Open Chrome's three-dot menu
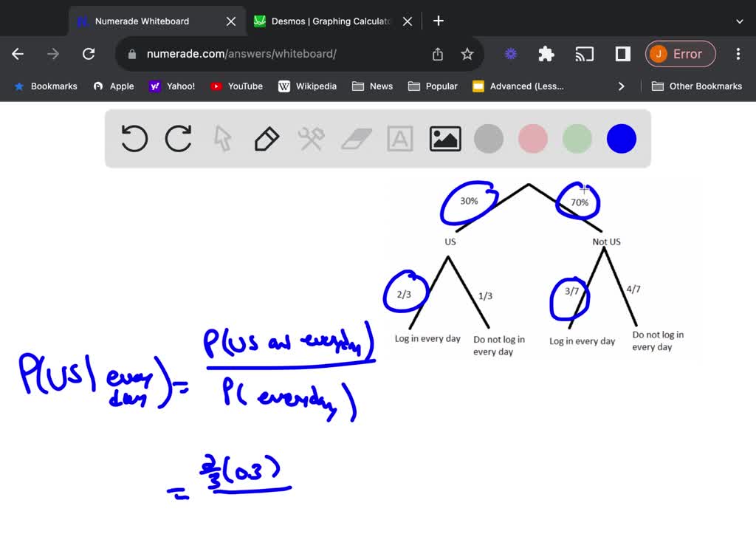Image resolution: width=756 pixels, height=548 pixels. (738, 54)
